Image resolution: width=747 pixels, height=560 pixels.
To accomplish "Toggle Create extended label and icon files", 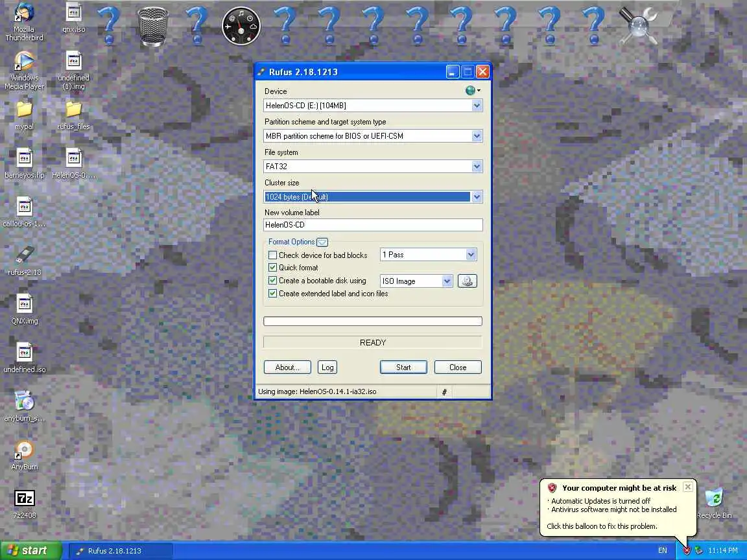I will tap(272, 294).
